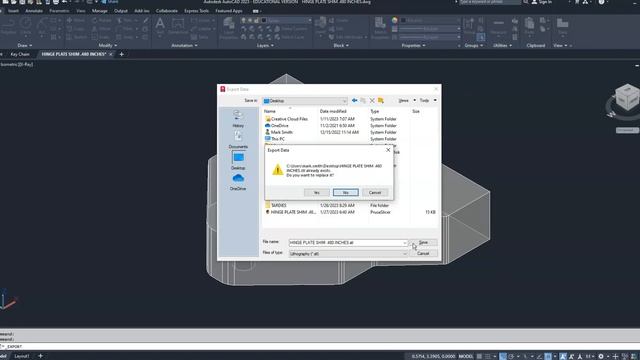
Task: Sort file list by Date modified
Action: tap(333, 111)
